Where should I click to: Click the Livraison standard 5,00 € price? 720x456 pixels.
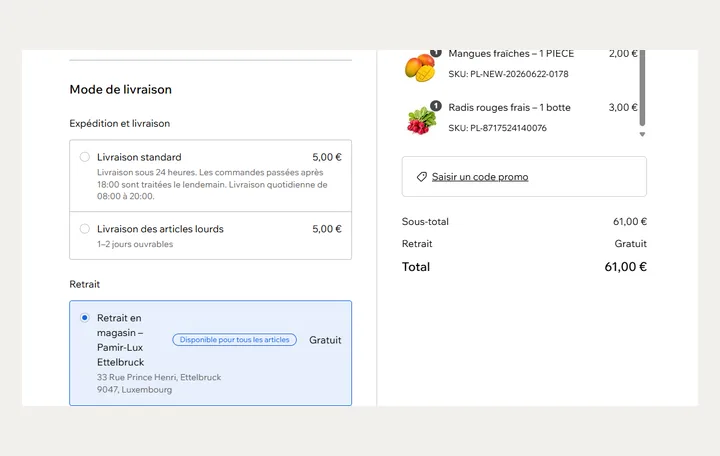click(x=327, y=157)
